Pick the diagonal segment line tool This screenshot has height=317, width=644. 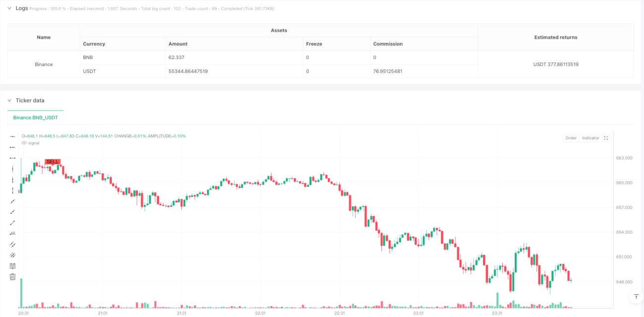[x=13, y=223]
